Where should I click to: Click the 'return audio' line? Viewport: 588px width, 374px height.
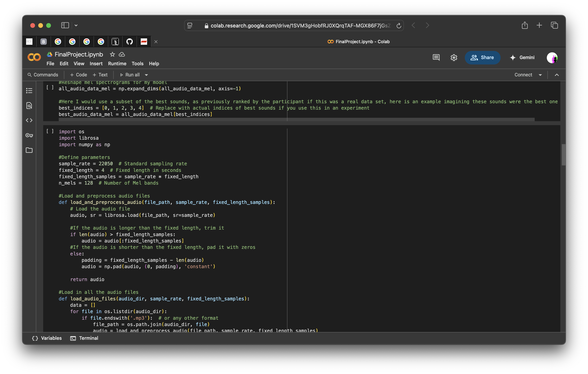(x=87, y=279)
